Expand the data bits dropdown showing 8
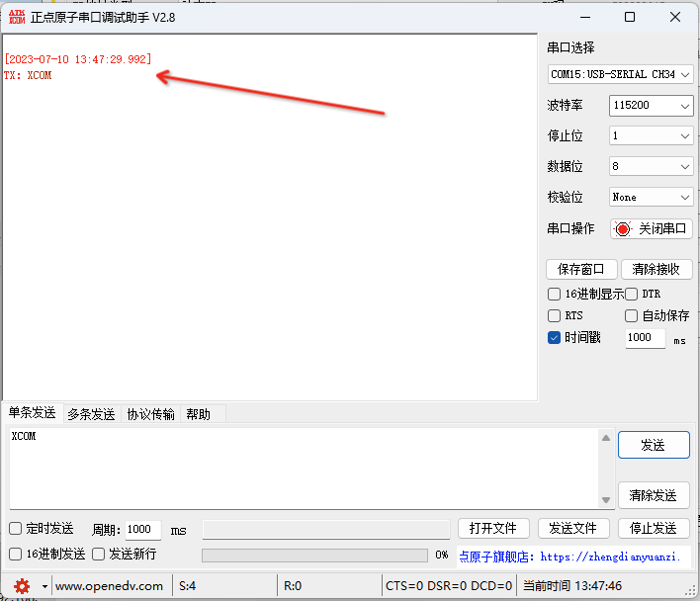 (x=651, y=166)
